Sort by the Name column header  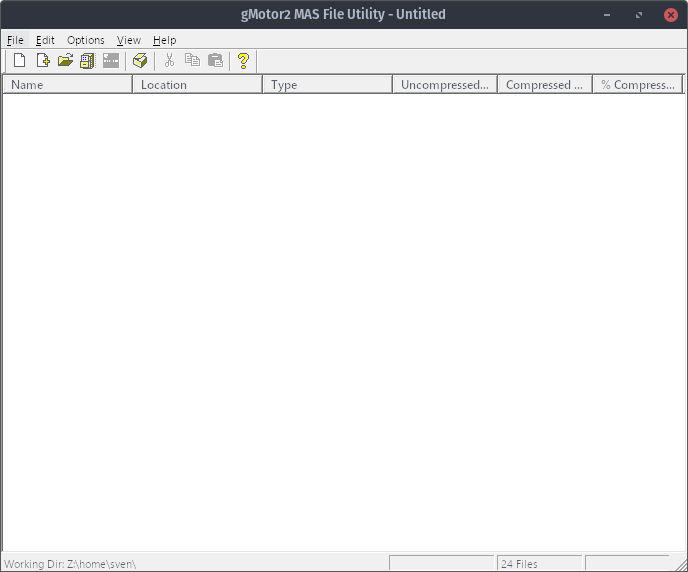pyautogui.click(x=68, y=84)
